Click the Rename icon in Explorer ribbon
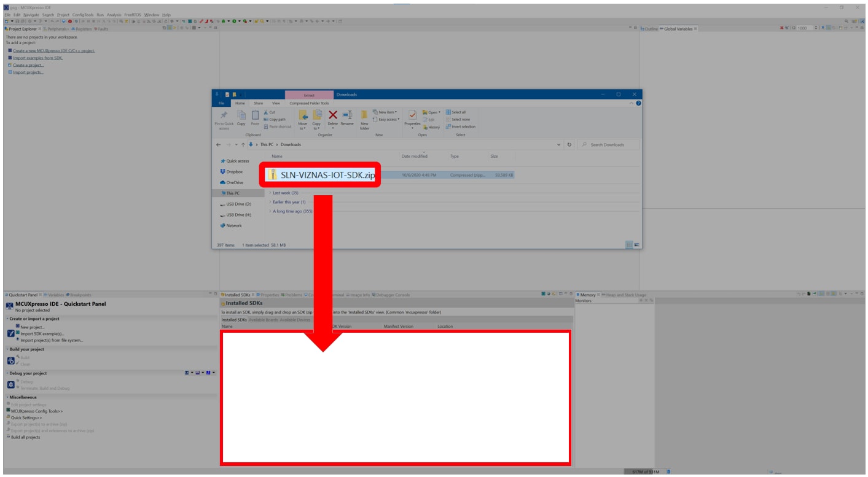Image resolution: width=868 pixels, height=477 pixels. (x=347, y=116)
